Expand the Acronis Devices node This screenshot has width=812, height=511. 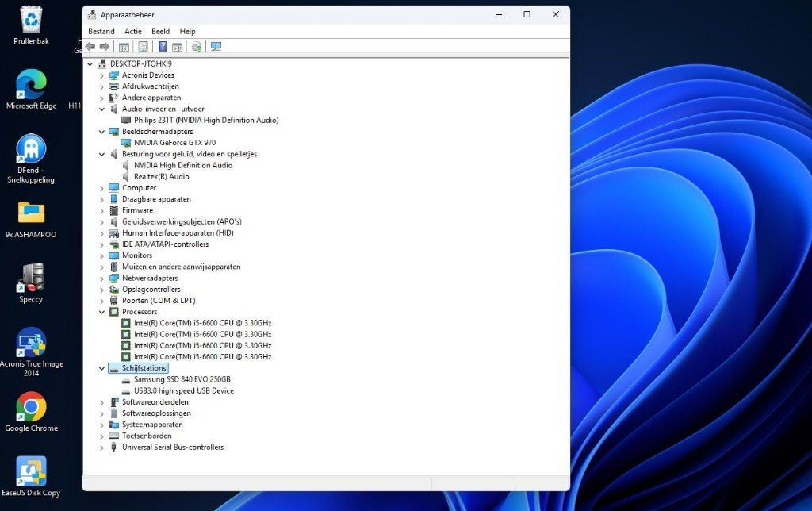(102, 75)
